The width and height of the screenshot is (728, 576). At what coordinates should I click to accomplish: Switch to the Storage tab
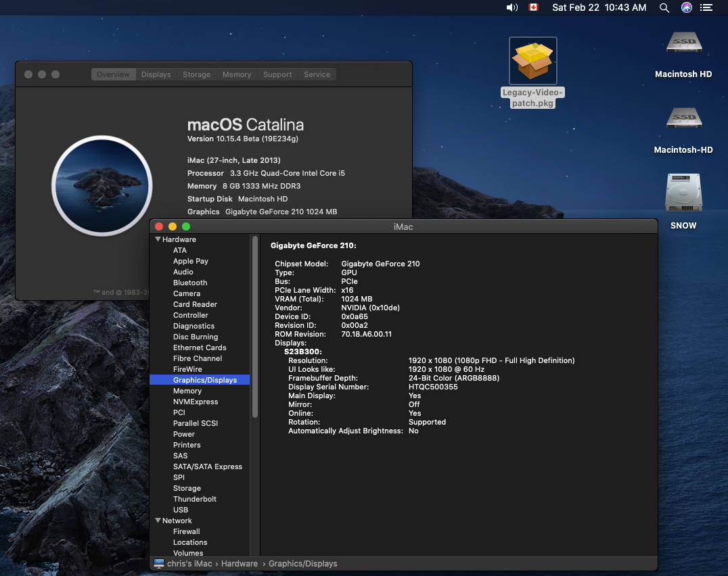196,74
